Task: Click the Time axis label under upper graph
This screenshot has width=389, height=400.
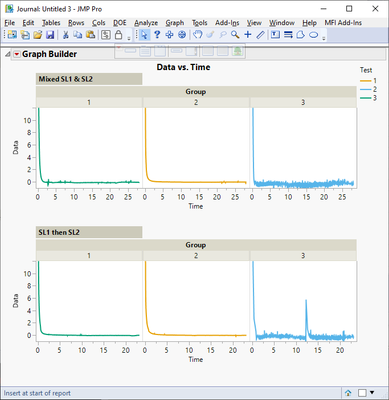Action: coord(196,206)
